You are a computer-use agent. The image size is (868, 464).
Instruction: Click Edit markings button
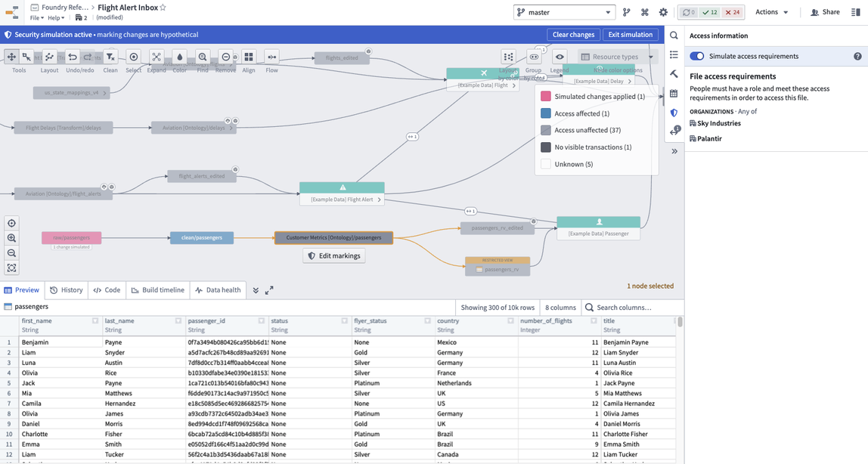pyautogui.click(x=333, y=256)
